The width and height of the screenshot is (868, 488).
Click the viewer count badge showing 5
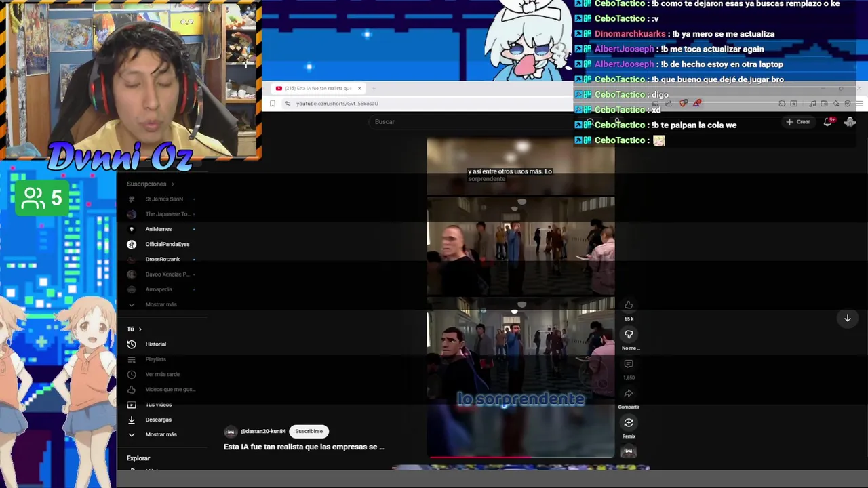click(x=41, y=198)
